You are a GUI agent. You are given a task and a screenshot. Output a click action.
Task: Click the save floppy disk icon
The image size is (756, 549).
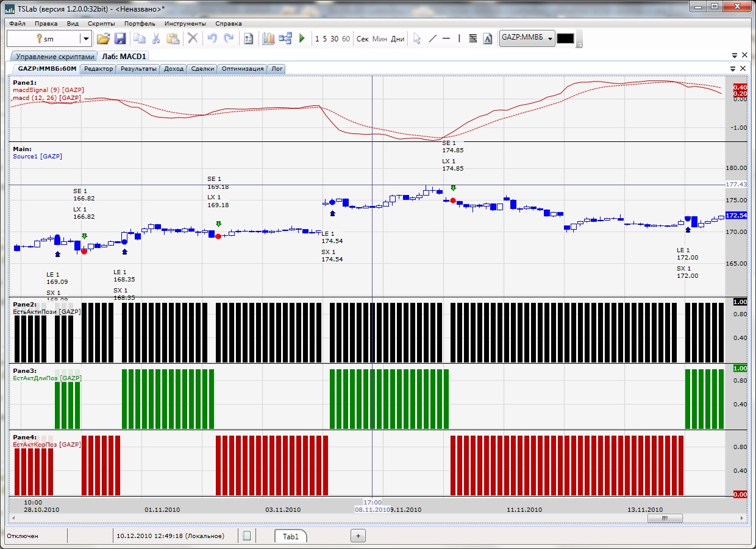[x=119, y=38]
